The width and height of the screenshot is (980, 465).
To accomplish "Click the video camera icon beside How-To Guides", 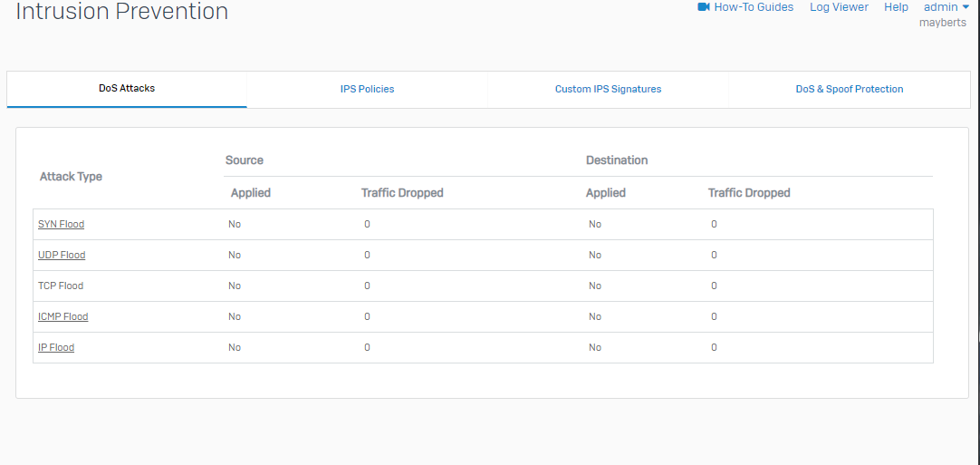I will tap(704, 7).
